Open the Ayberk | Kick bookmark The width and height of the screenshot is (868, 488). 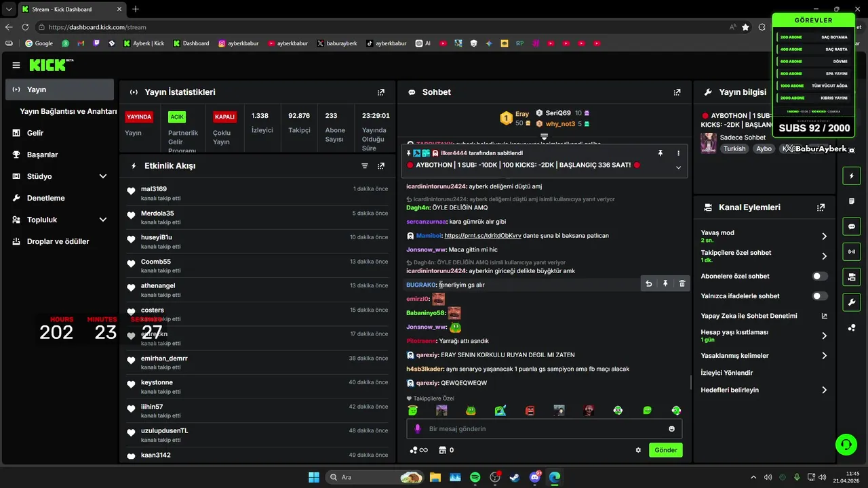tap(144, 43)
